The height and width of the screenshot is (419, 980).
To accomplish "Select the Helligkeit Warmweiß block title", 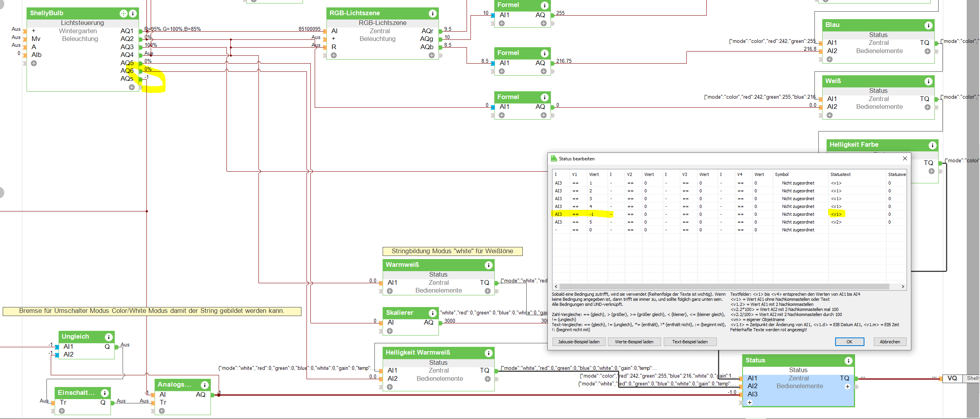I will coord(418,353).
